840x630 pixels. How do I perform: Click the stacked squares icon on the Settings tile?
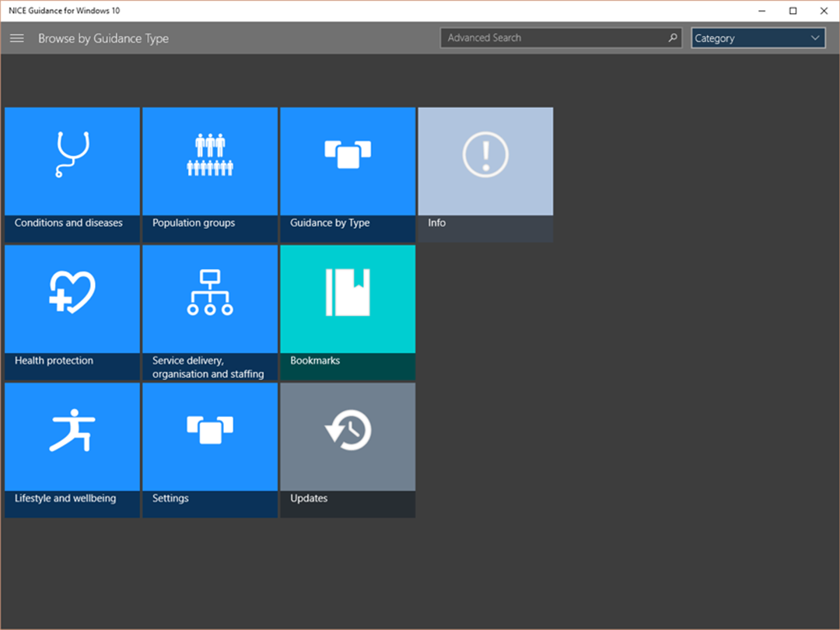click(210, 429)
